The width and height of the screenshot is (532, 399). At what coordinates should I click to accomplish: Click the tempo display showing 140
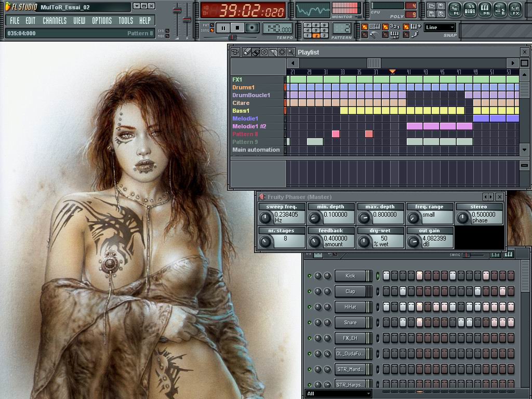(x=277, y=29)
